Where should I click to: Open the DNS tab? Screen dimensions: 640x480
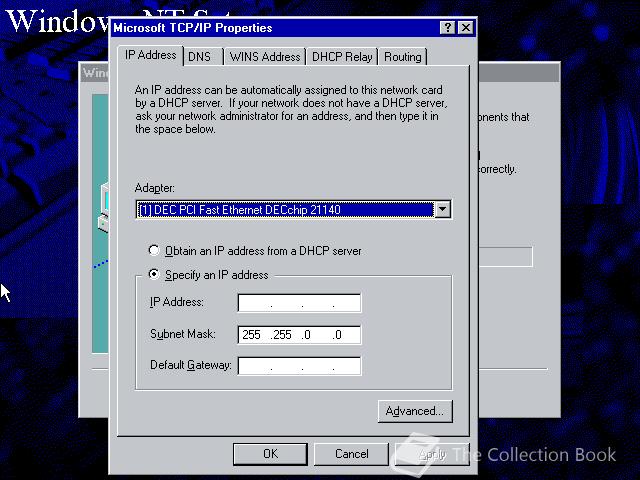click(203, 57)
